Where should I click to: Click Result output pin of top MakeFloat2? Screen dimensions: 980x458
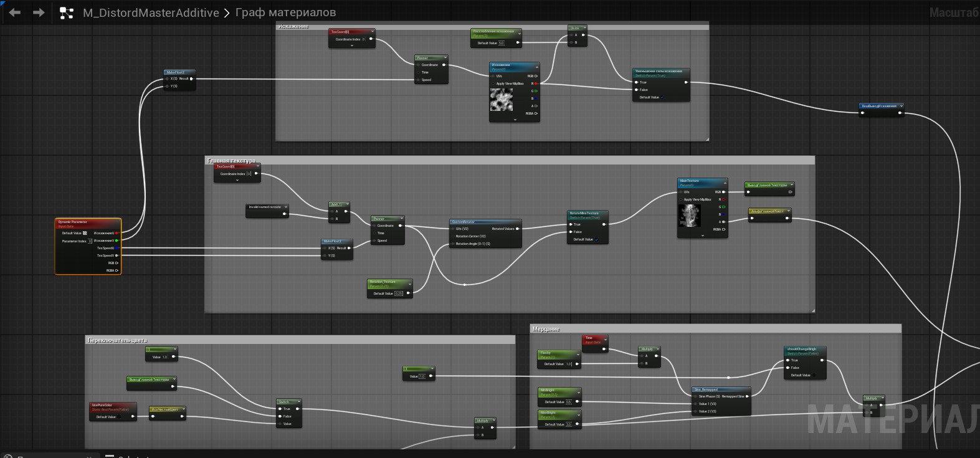[192, 79]
